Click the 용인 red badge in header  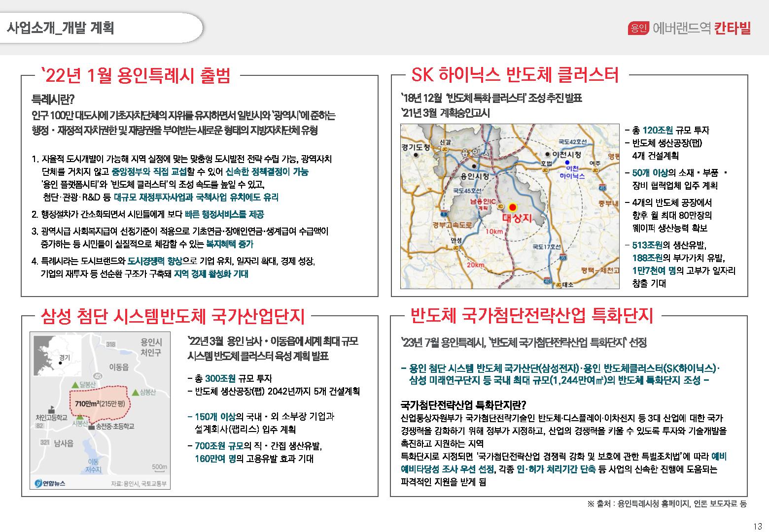coord(638,28)
